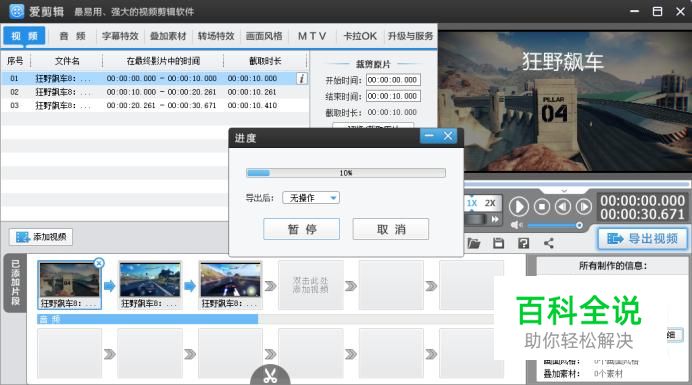Open the 导出后 action dropdown
The height and width of the screenshot is (385, 692).
(311, 198)
